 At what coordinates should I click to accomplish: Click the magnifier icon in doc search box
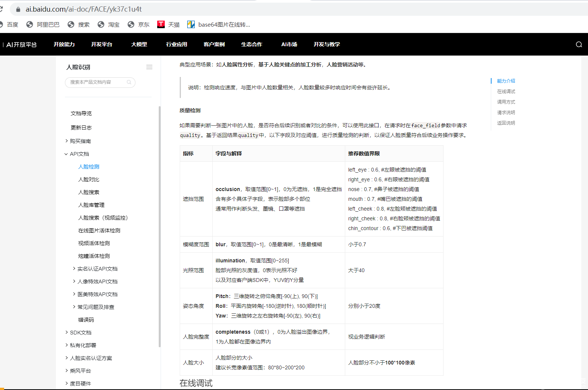tap(129, 82)
